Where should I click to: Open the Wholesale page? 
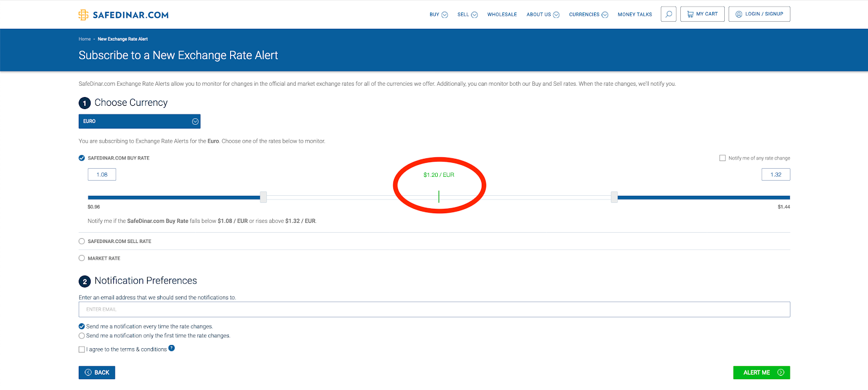[x=502, y=15]
